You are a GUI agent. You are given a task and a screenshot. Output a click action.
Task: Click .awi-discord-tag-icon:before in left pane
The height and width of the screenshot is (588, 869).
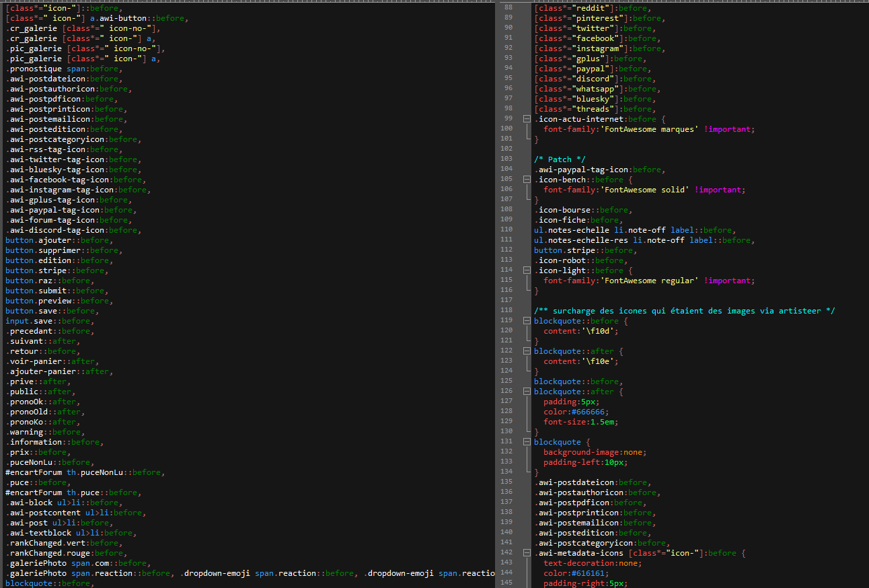(x=73, y=230)
